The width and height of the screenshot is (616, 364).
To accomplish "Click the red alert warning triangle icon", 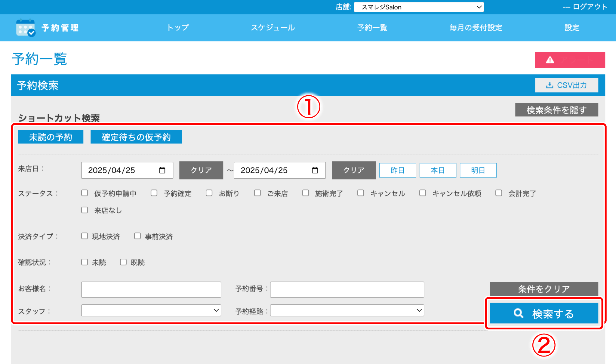I will click(x=550, y=60).
